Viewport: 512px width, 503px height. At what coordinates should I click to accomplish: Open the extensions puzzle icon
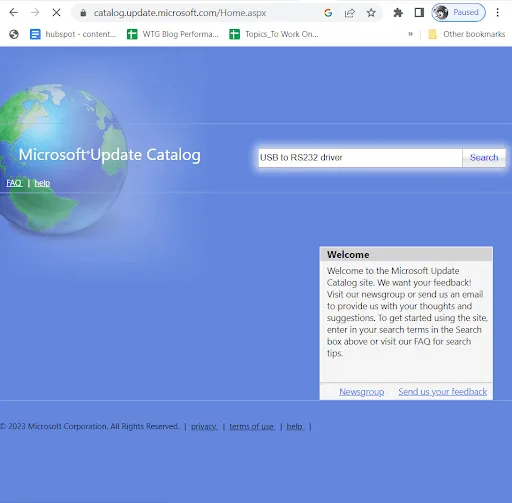tap(398, 13)
